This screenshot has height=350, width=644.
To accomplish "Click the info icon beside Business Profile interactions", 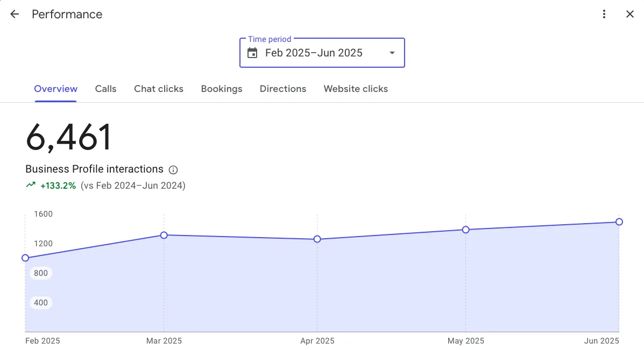I will 173,170.
